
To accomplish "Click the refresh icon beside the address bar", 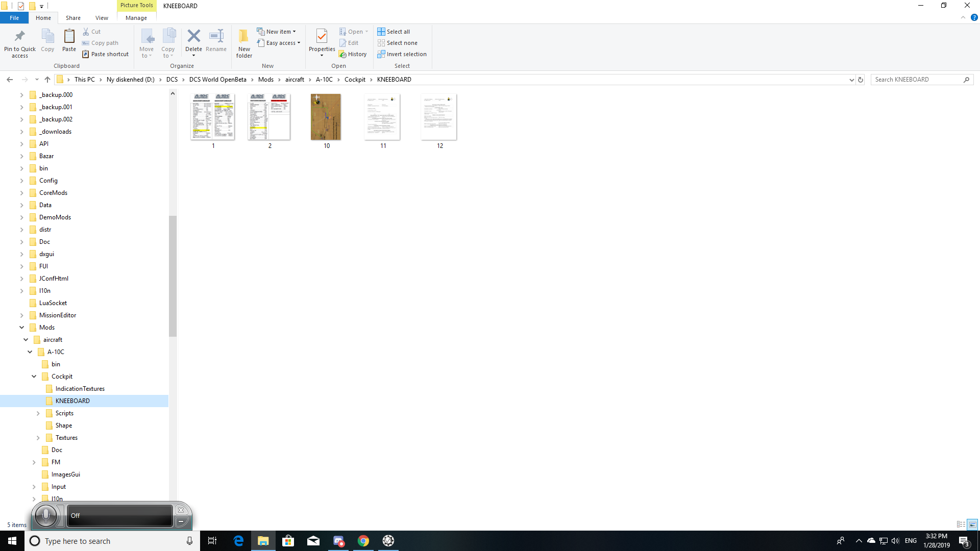I will pyautogui.click(x=861, y=80).
